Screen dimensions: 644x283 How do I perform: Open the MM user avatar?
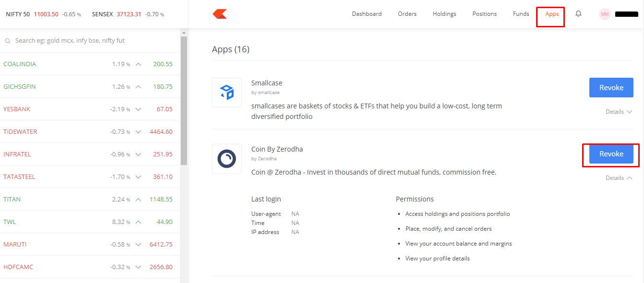(x=605, y=14)
